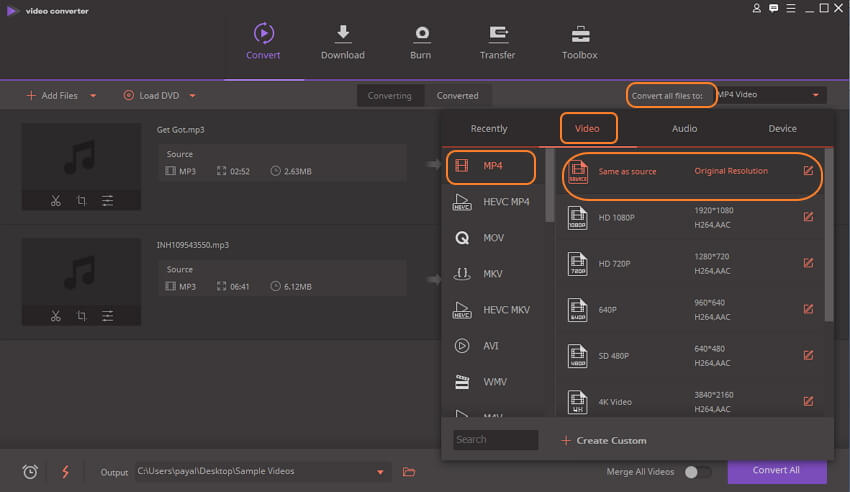The image size is (850, 492).
Task: Switch to the Audio format tab
Action: 684,128
